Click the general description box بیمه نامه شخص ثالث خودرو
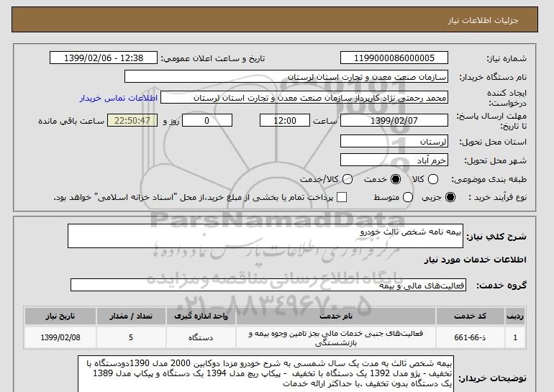The image size is (554, 392). coord(265,236)
